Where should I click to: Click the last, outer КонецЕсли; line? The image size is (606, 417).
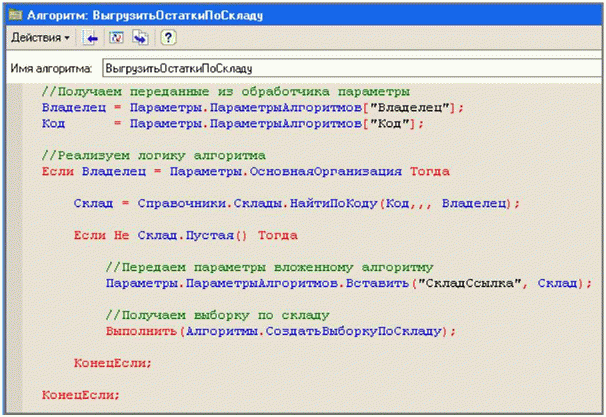81,395
